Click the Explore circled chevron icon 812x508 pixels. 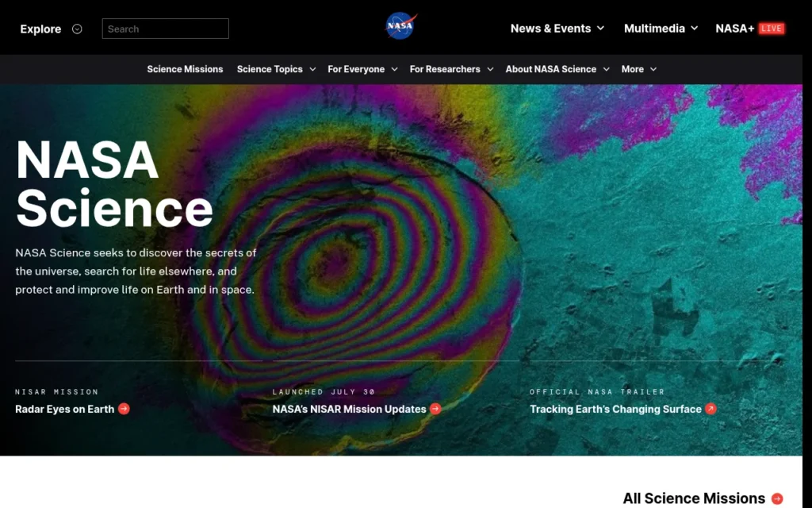77,29
